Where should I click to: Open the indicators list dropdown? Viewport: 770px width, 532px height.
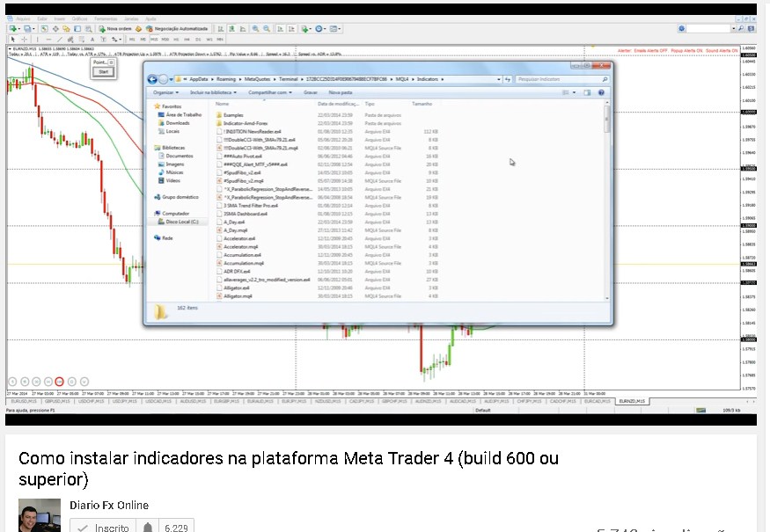click(306, 29)
